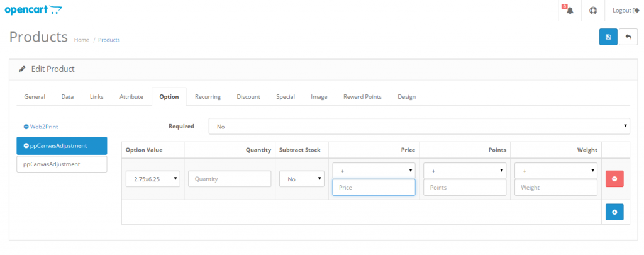Switch to the General tab

[35, 97]
